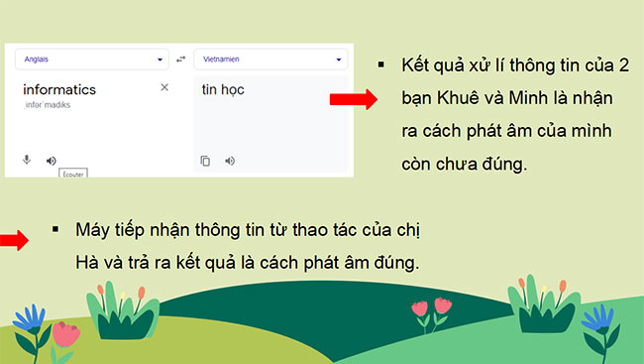Listen to the source word informatics
Screen dimensions: 644x364
click(x=51, y=161)
